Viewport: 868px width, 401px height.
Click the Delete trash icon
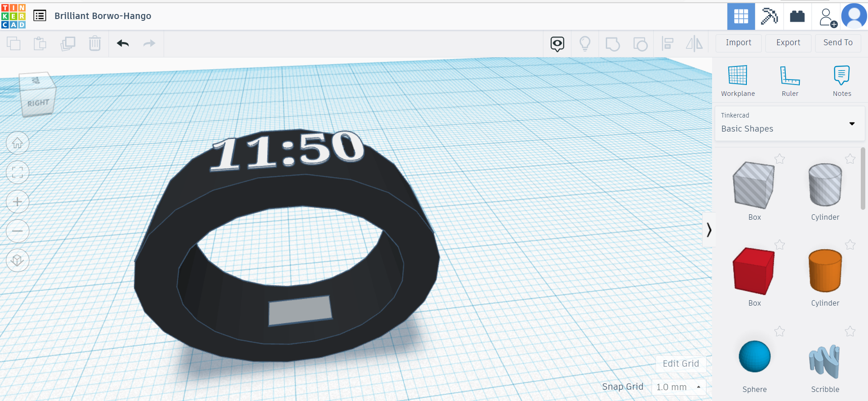pos(95,43)
